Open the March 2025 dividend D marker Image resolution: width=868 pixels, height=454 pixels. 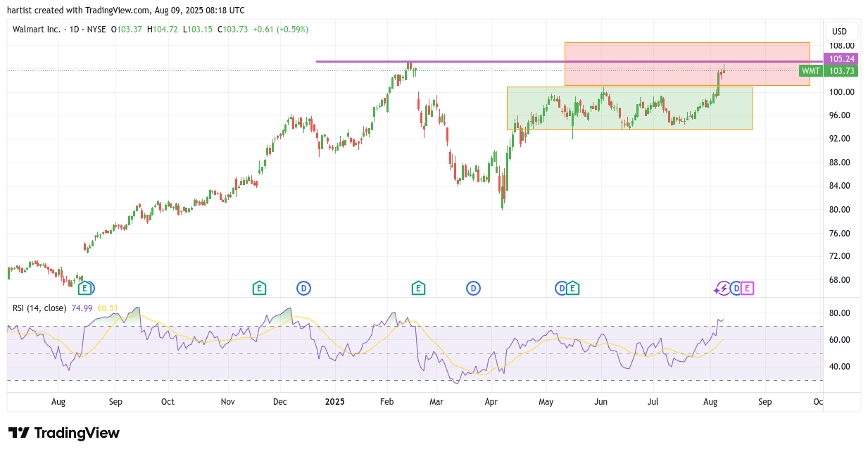[473, 288]
